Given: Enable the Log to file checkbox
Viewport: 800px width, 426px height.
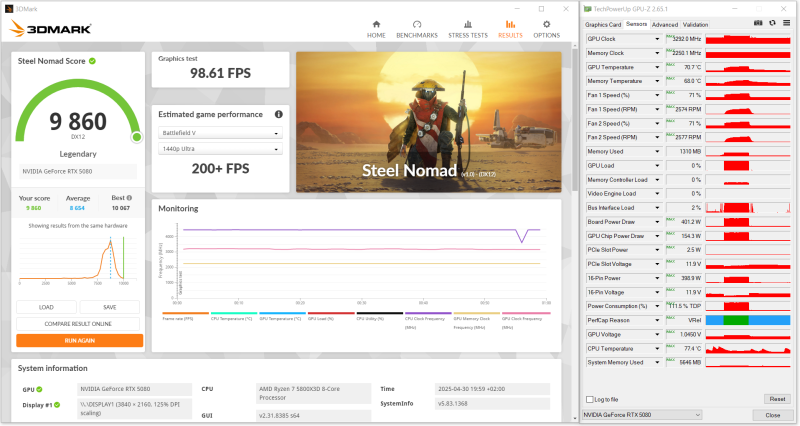Looking at the screenshot, I should 590,399.
